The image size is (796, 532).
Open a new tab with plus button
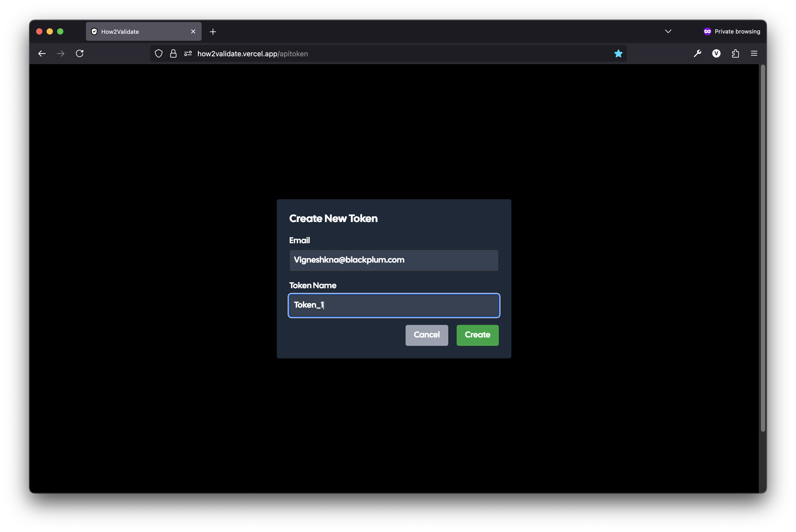click(213, 32)
